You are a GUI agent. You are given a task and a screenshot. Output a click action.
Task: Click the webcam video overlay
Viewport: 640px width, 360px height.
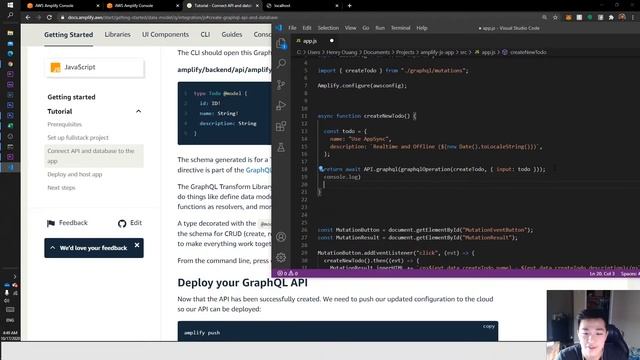click(x=593, y=325)
